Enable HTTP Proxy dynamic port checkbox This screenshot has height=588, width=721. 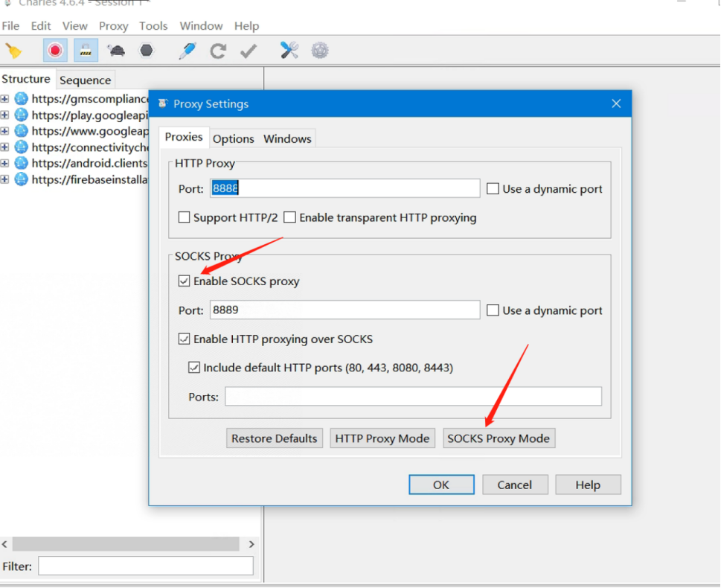coord(493,188)
